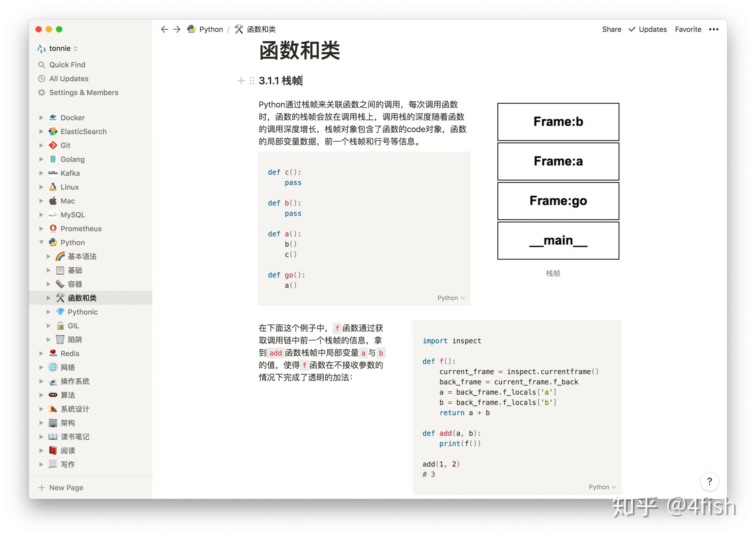Click the tonnie workspace avatar icon
756x537 pixels.
pos(42,49)
